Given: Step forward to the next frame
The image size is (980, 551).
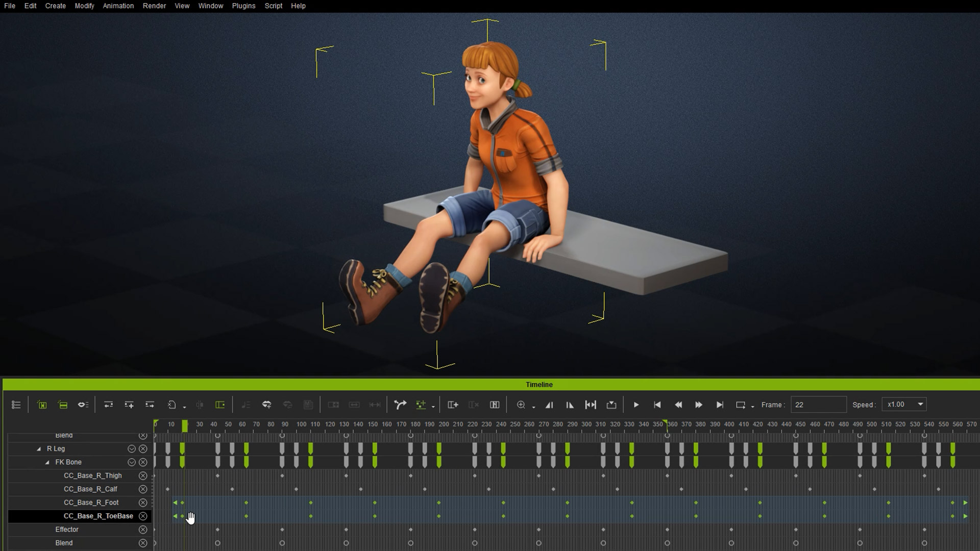Looking at the screenshot, I should tap(699, 405).
